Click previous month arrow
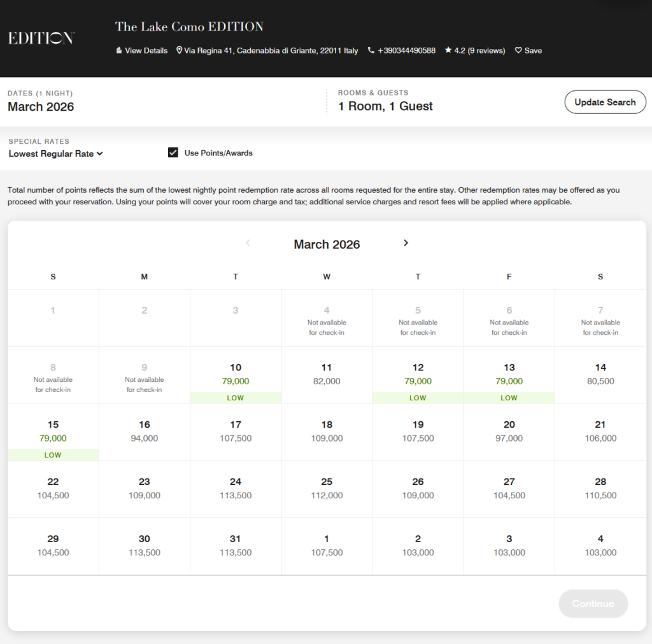The height and width of the screenshot is (644, 652). pos(248,243)
